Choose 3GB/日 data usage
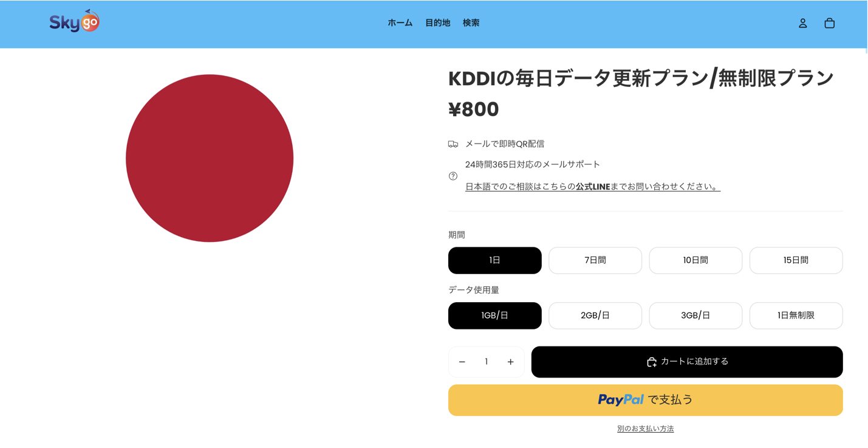Screen dimensions: 868x448 point(695,315)
